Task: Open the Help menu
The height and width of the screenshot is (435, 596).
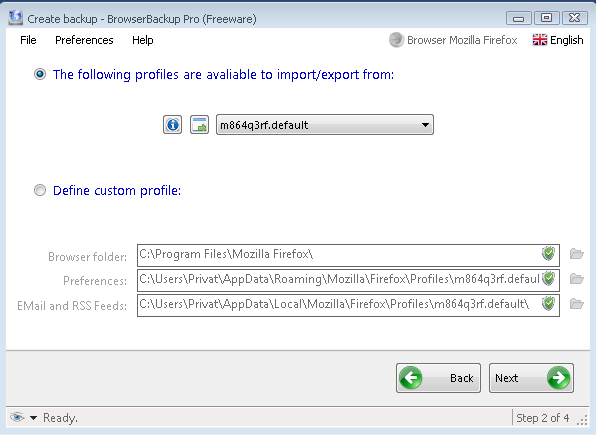Action: 143,40
